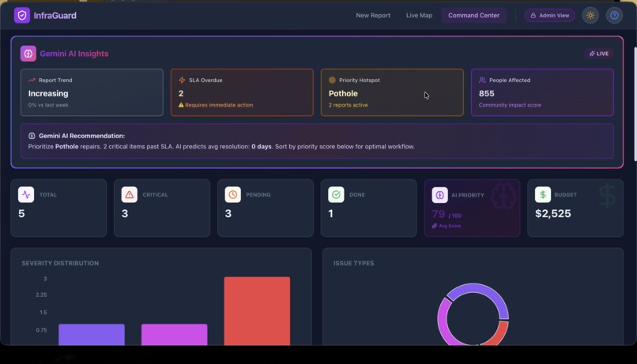Image resolution: width=637 pixels, height=364 pixels.
Task: Click the Admin View button
Action: (x=549, y=16)
